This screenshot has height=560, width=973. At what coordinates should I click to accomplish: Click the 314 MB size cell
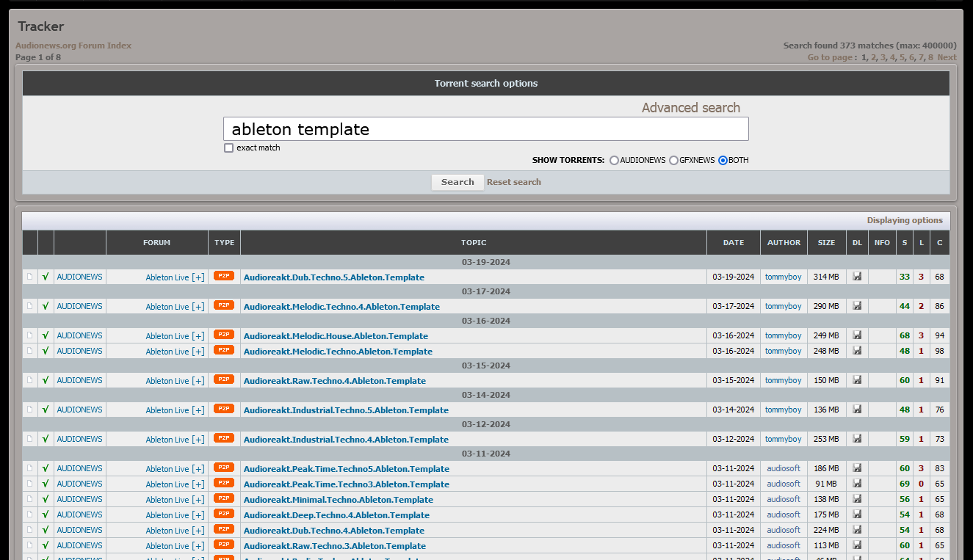point(826,277)
